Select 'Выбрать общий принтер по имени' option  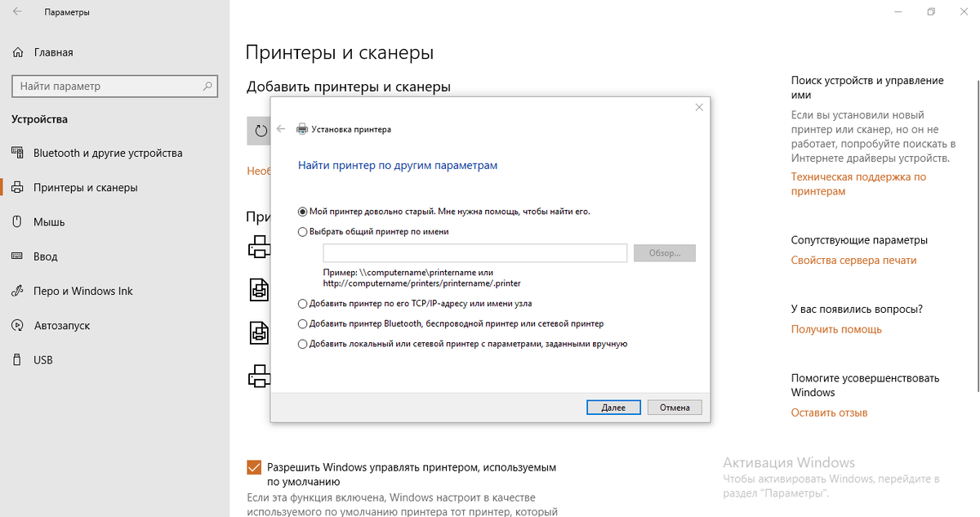[x=303, y=231]
